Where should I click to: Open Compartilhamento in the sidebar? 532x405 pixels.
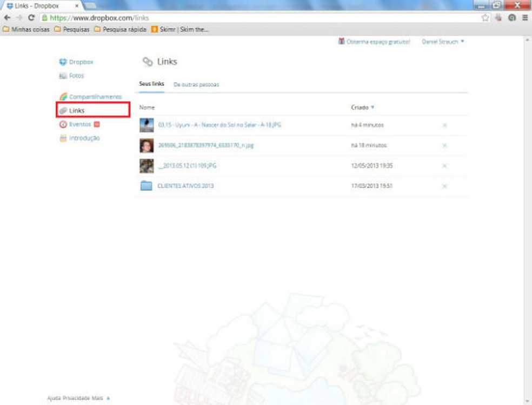[x=95, y=97]
